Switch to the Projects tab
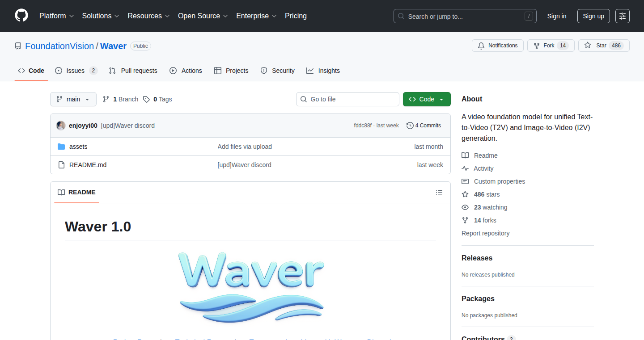This screenshot has height=340, width=644. pyautogui.click(x=231, y=71)
